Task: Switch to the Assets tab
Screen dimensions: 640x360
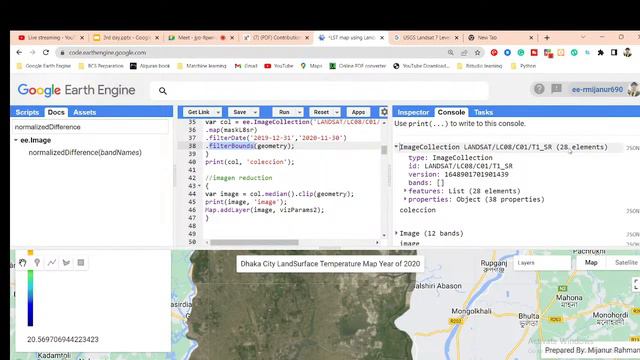Action: pyautogui.click(x=85, y=112)
